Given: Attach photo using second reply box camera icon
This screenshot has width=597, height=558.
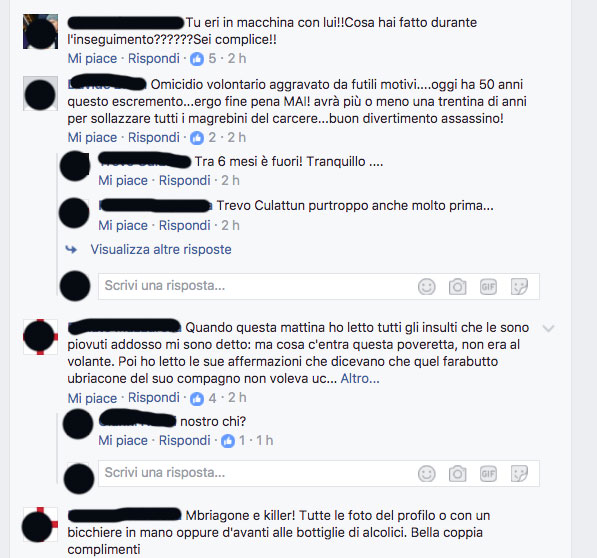Looking at the screenshot, I should [x=457, y=474].
